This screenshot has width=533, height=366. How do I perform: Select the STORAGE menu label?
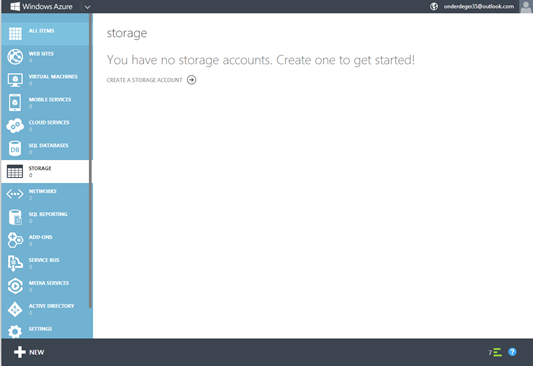pyautogui.click(x=40, y=168)
